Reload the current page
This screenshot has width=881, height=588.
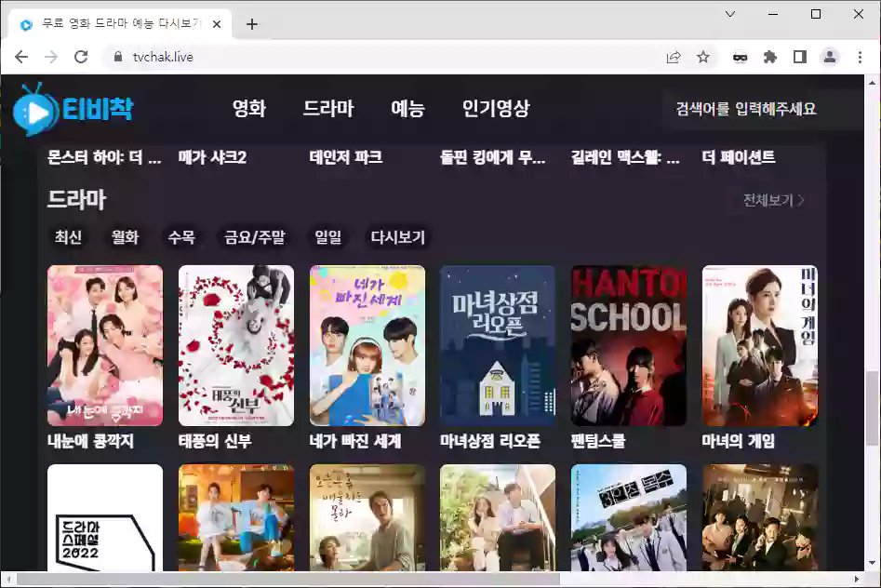pyautogui.click(x=81, y=57)
